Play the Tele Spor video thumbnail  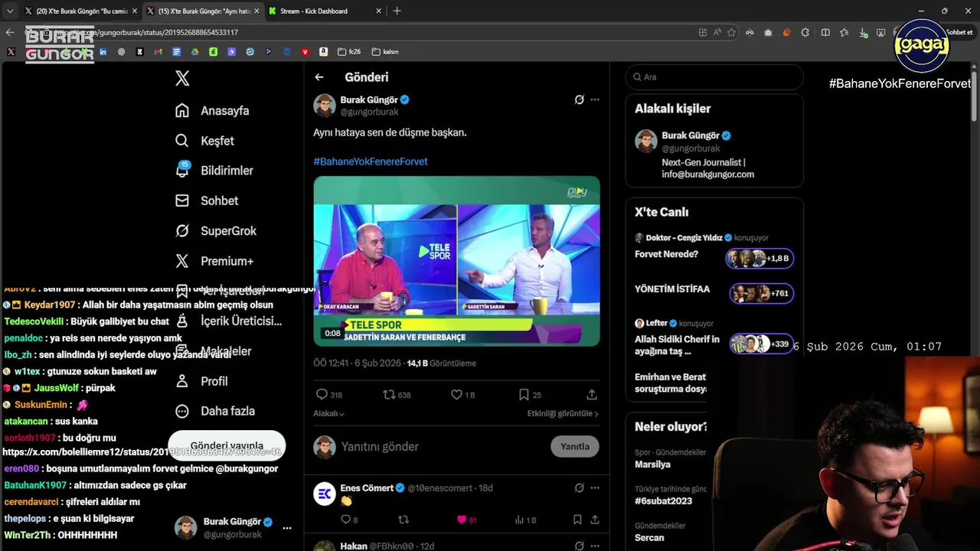click(x=456, y=261)
